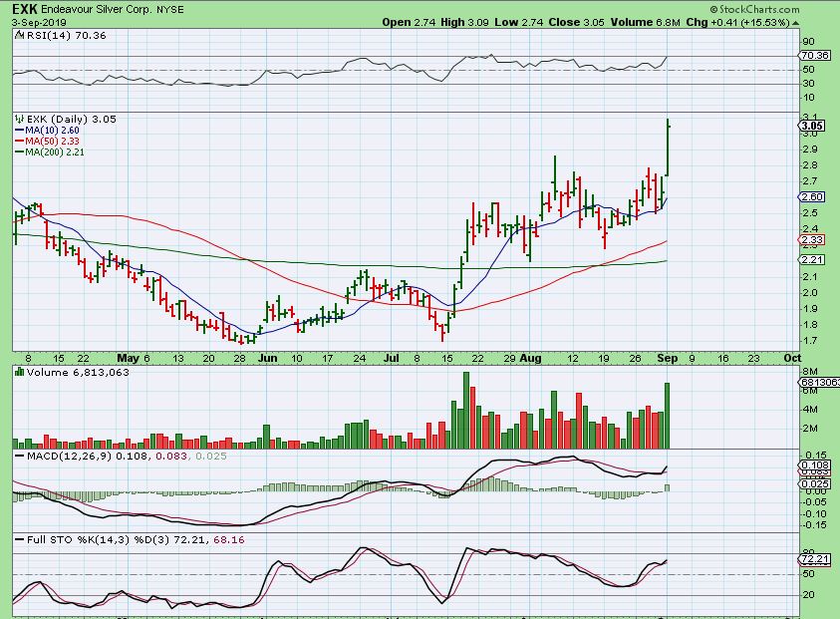Click the Volume 6.8M header value
The height and width of the screenshot is (619, 840).
[645, 23]
